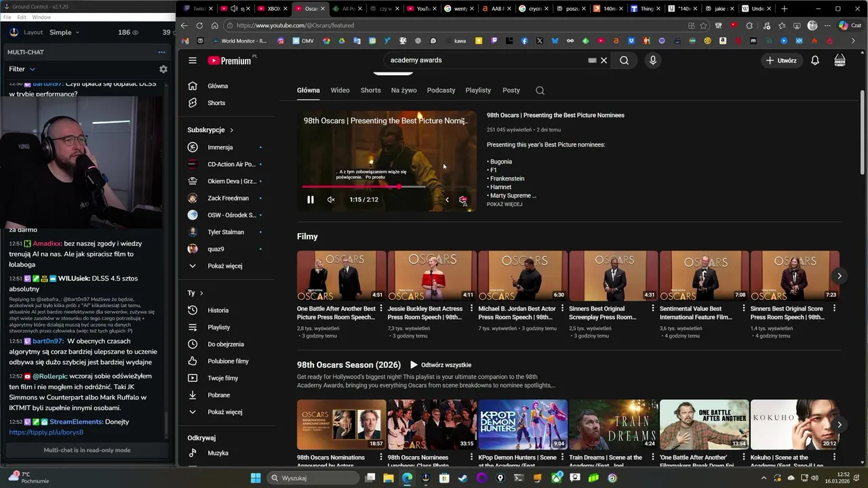Switch to the Posty channel tab
This screenshot has height=488, width=868.
(511, 90)
